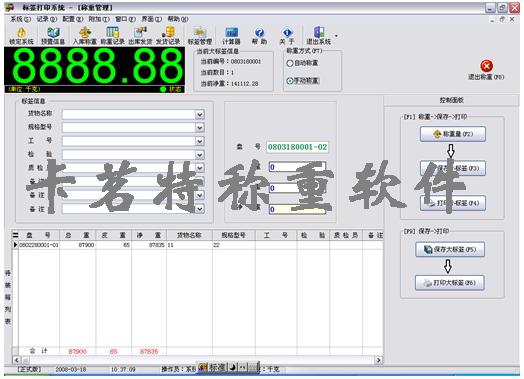
Task: Click the 控制面板 panel header
Action: coord(451,100)
